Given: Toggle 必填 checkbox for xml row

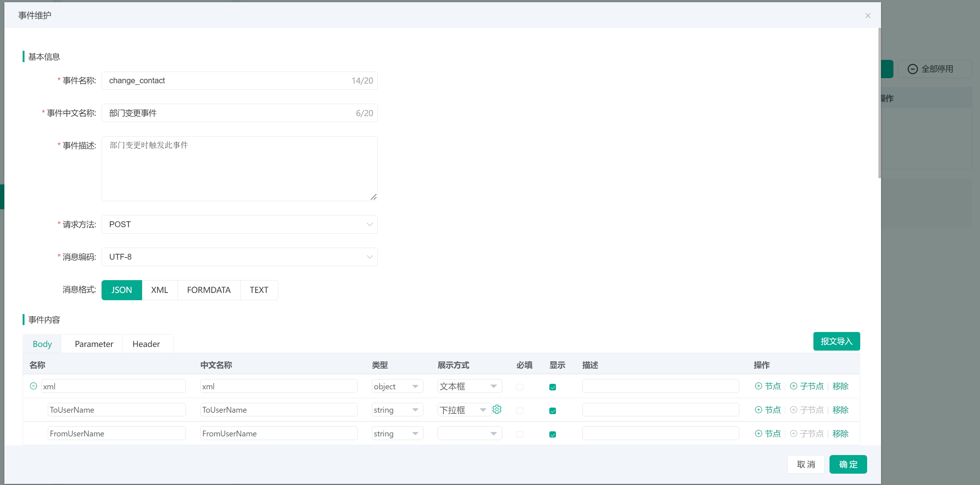Looking at the screenshot, I should pos(520,387).
